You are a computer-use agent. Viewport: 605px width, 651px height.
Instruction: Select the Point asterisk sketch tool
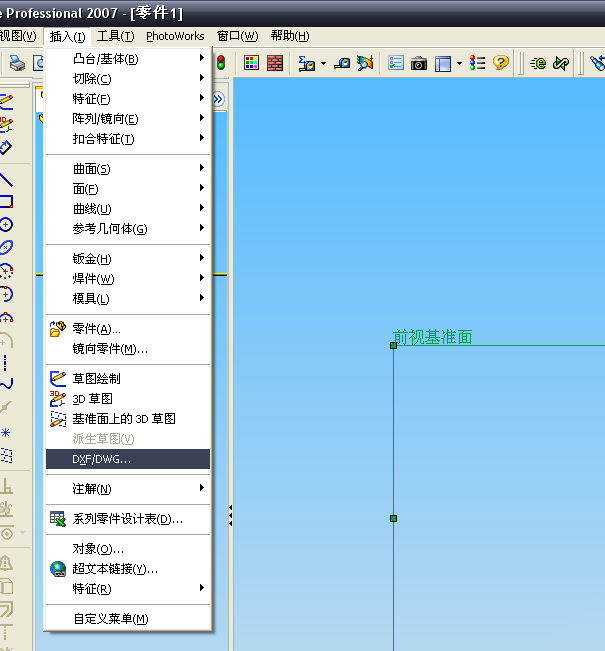point(5,433)
